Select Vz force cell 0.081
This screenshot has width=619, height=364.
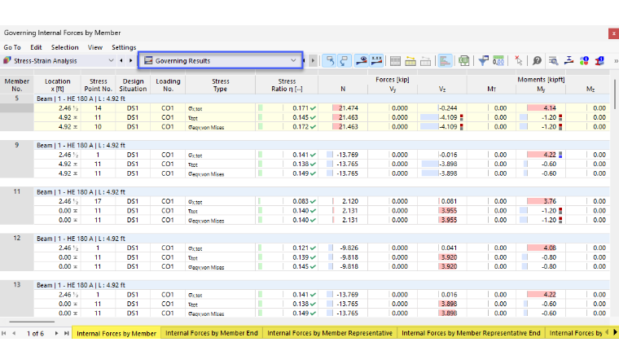[441, 201]
